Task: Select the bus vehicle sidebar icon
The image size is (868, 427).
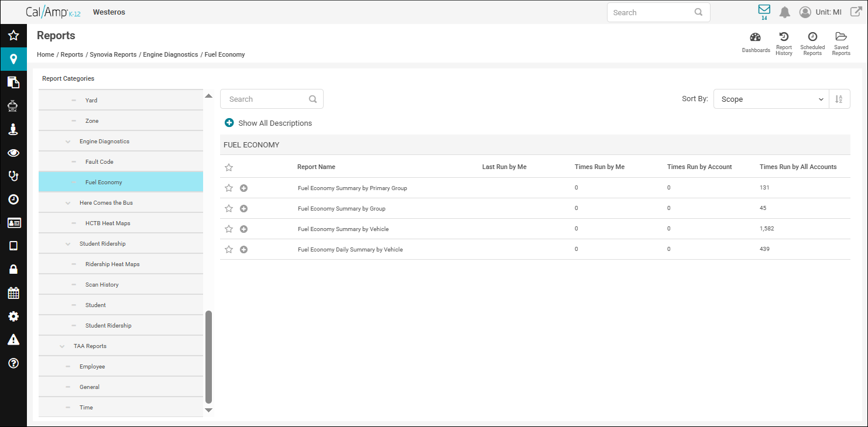Action: point(13,106)
